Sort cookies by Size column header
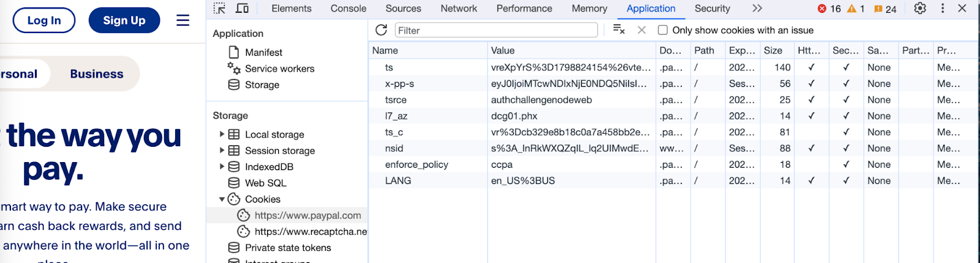 point(777,50)
